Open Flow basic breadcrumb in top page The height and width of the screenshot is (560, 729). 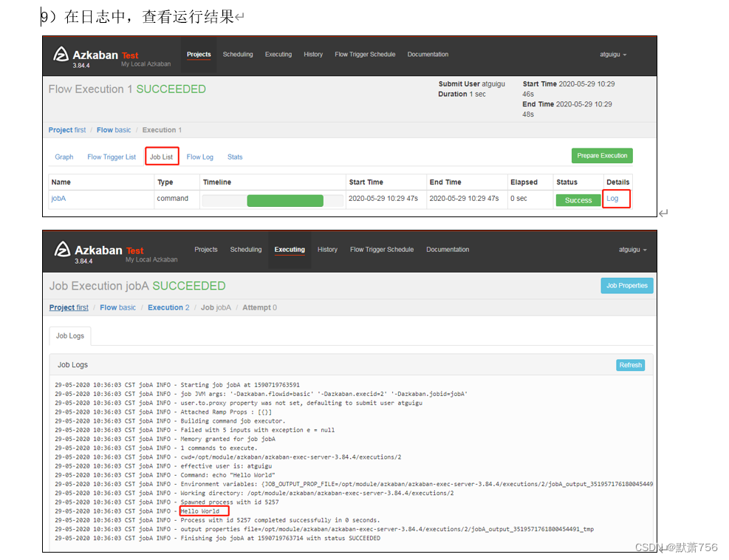click(x=114, y=130)
